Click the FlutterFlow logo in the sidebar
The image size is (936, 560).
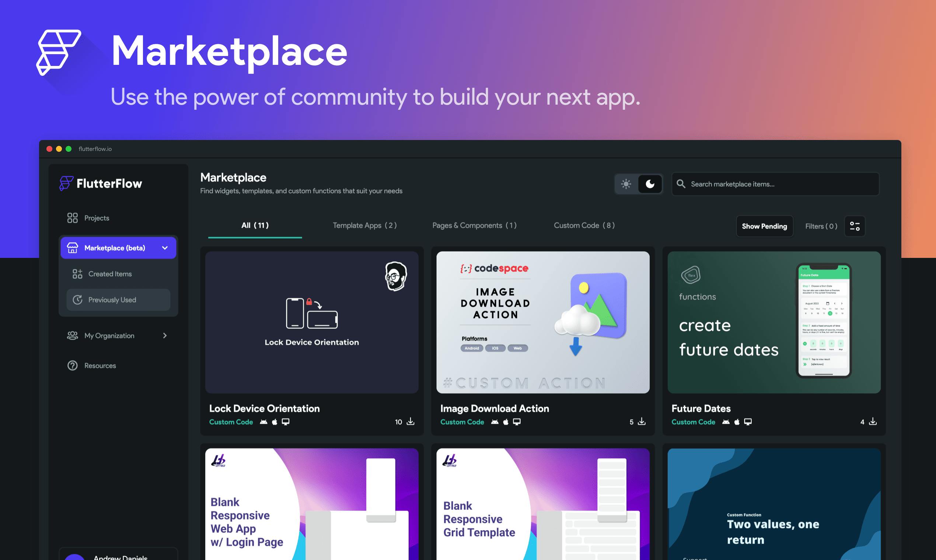click(x=101, y=183)
